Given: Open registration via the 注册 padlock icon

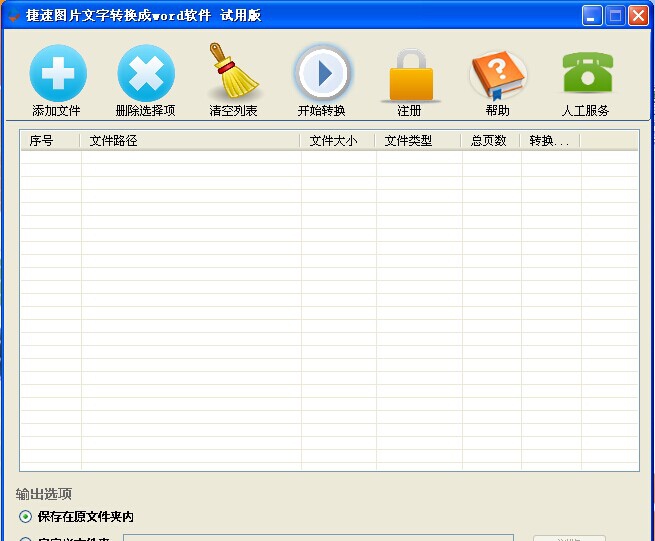Looking at the screenshot, I should 411,74.
